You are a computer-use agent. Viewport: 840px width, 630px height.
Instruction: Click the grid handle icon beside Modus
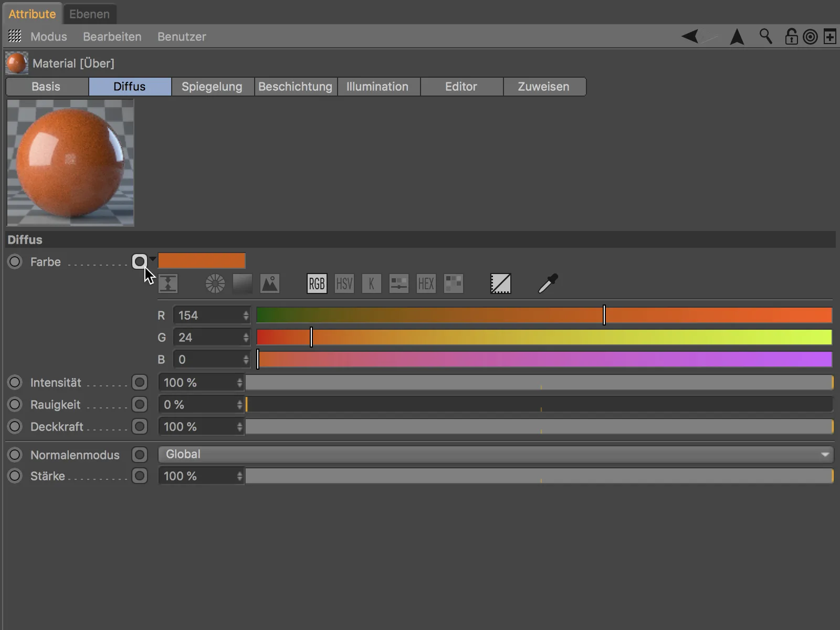click(15, 36)
